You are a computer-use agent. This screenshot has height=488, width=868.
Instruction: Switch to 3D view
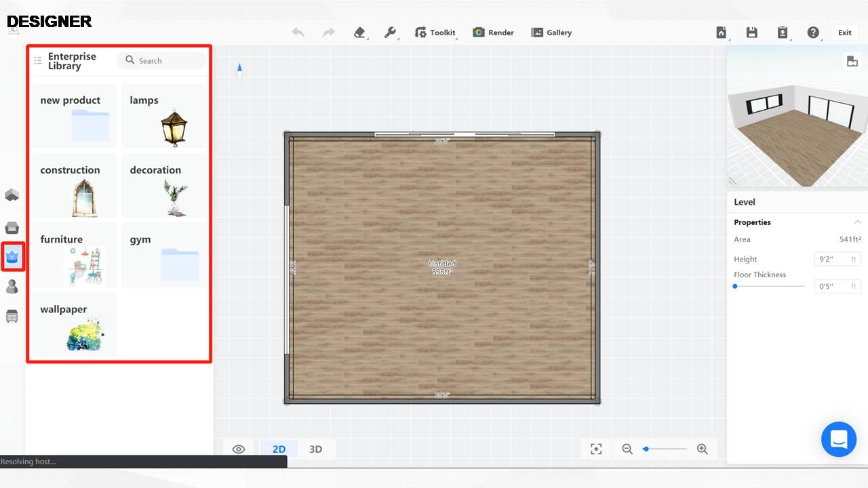315,449
